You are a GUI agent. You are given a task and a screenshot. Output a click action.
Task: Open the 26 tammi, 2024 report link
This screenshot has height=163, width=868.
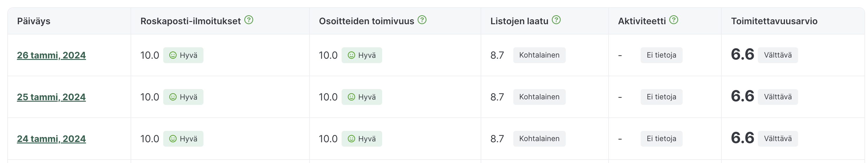coord(52,55)
